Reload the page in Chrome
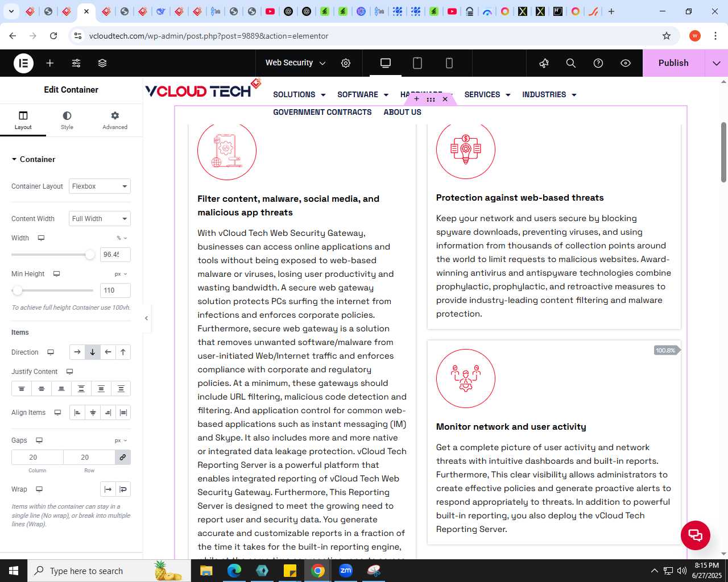The image size is (728, 582). click(53, 36)
